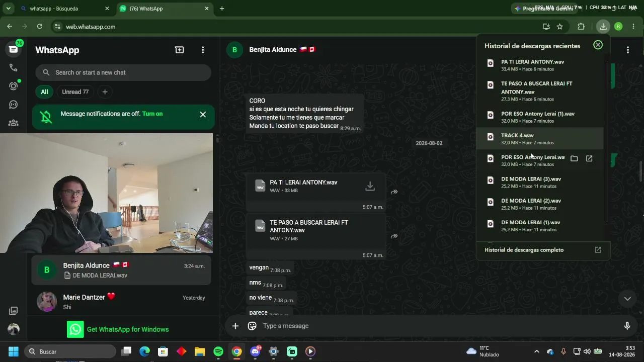Select the Unread 77 filter
Screen dimensions: 644x362
75,92
